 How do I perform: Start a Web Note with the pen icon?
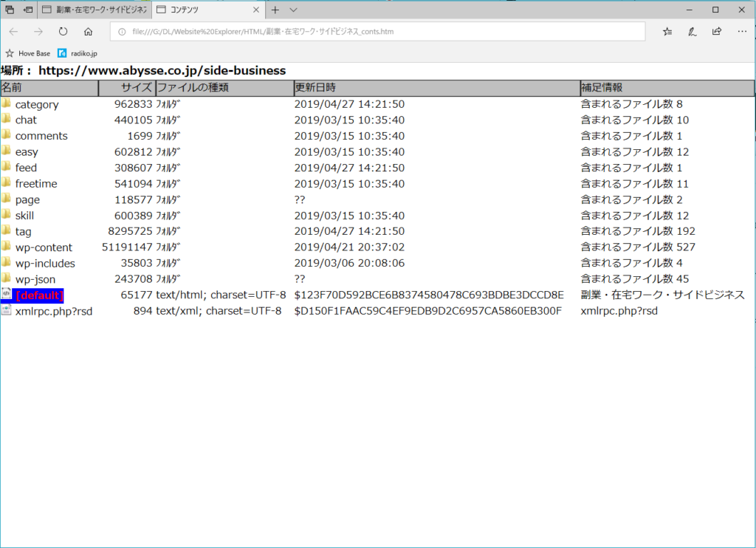click(692, 31)
